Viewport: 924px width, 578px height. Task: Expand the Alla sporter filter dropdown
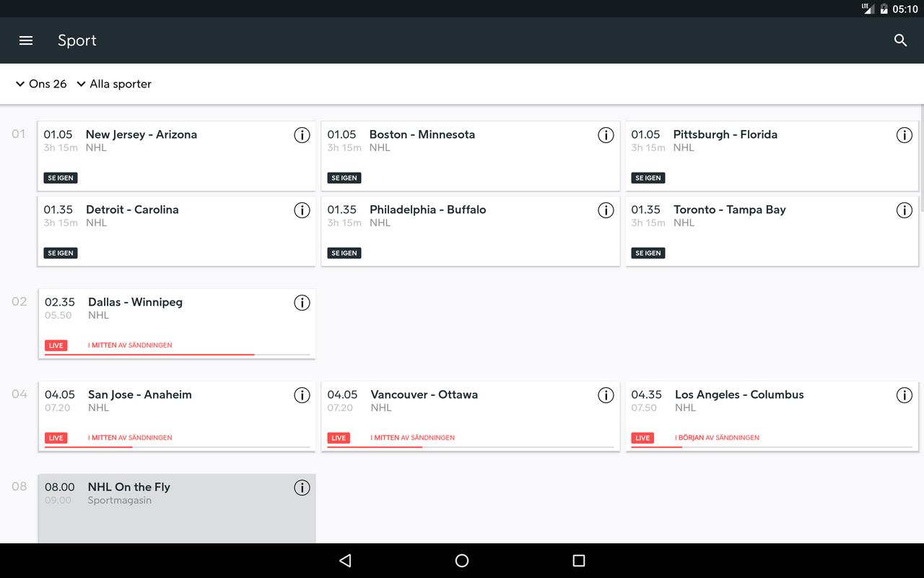point(113,84)
